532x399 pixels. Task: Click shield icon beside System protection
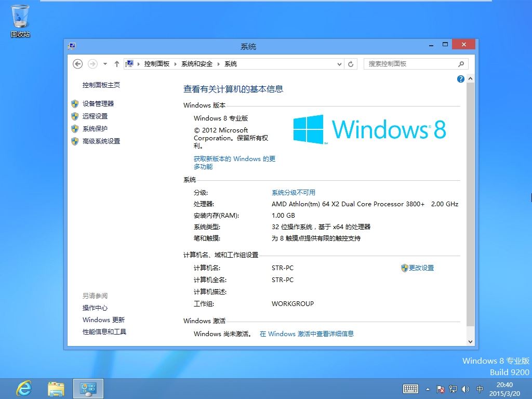[x=75, y=129]
